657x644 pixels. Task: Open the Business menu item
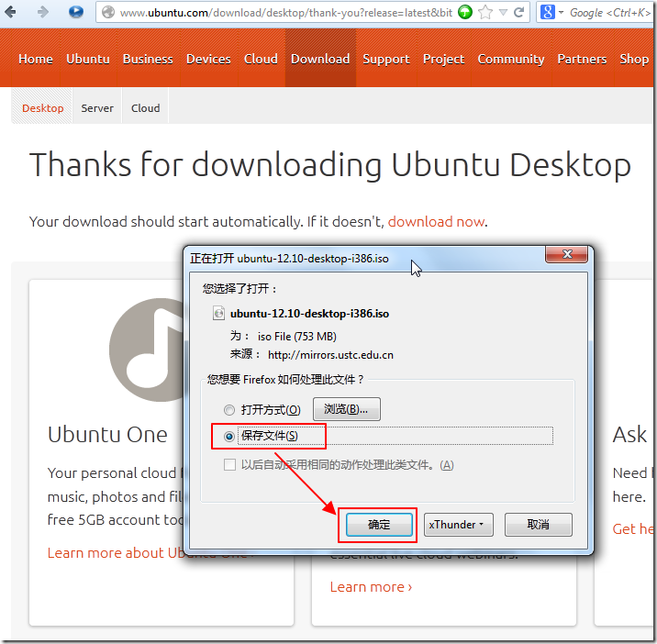tap(148, 59)
